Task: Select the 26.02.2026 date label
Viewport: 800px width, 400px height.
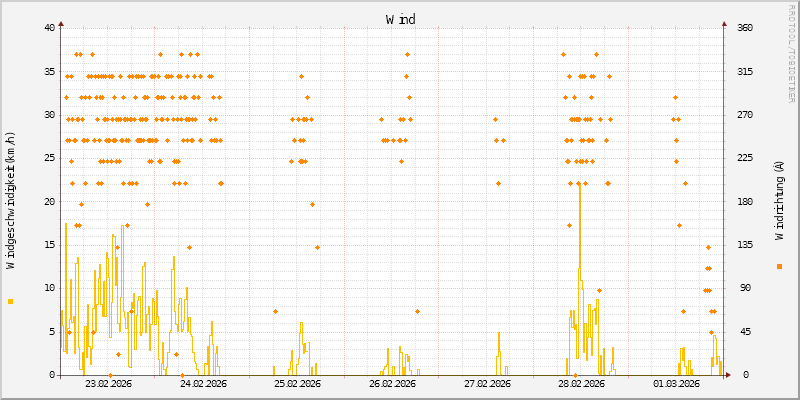Action: click(392, 383)
